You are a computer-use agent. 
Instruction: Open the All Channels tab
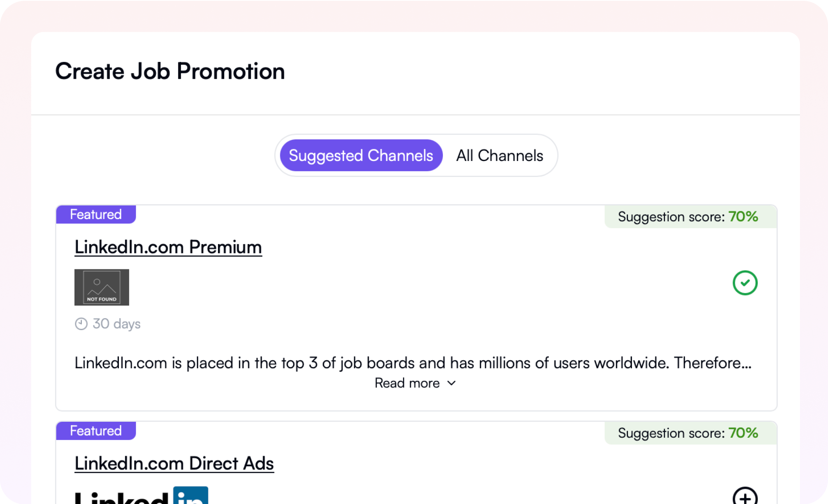pyautogui.click(x=499, y=156)
